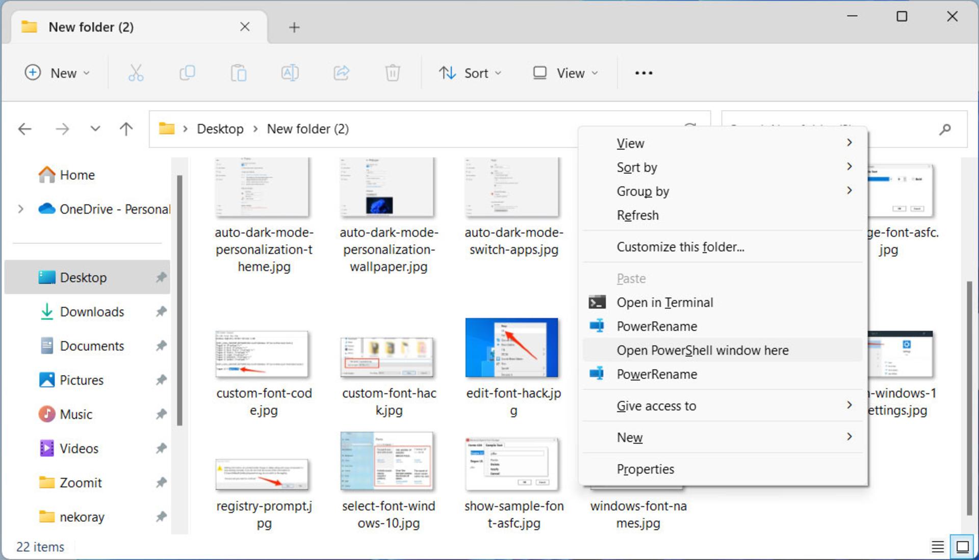Click the folder icon in address bar
This screenshot has width=979, height=560.
click(x=166, y=128)
